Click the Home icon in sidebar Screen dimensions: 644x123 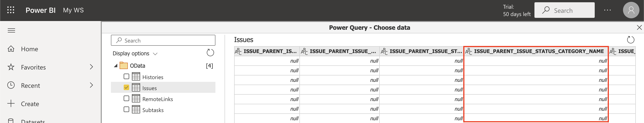(x=11, y=49)
